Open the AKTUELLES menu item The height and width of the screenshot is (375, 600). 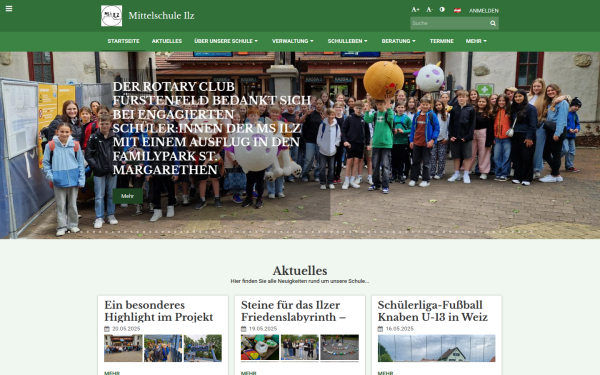tap(166, 41)
